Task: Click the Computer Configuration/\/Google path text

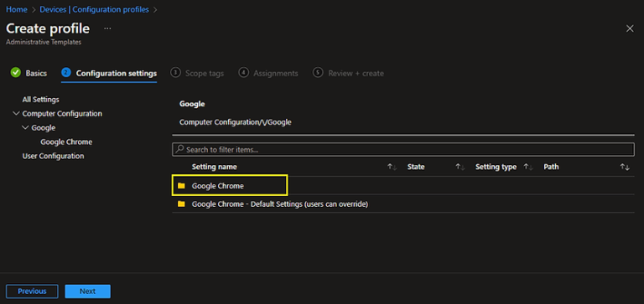Action: (236, 122)
